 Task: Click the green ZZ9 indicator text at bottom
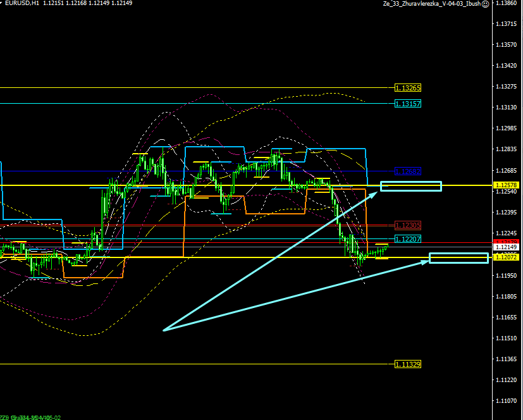coord(30,417)
